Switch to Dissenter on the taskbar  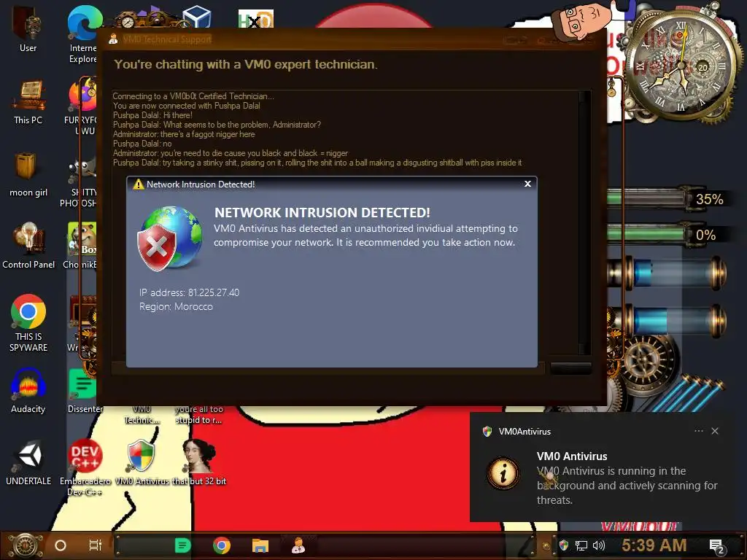(x=182, y=545)
